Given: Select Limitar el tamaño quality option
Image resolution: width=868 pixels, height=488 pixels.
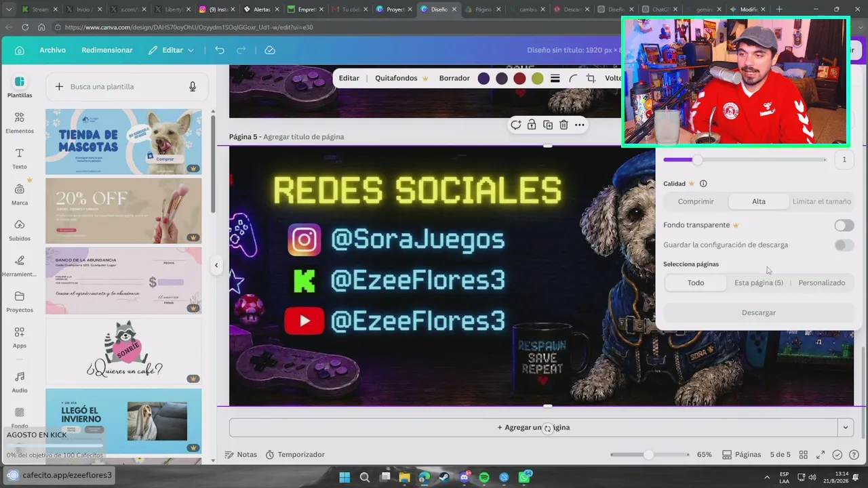Looking at the screenshot, I should [822, 201].
